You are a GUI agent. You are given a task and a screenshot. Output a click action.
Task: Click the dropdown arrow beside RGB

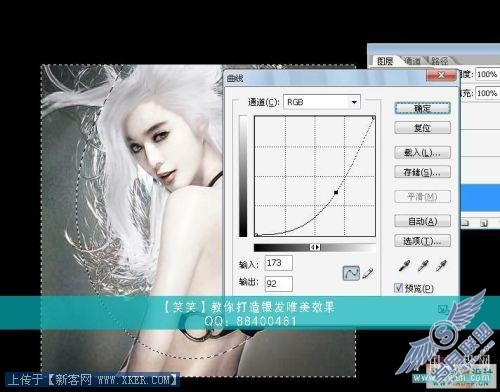pyautogui.click(x=354, y=102)
